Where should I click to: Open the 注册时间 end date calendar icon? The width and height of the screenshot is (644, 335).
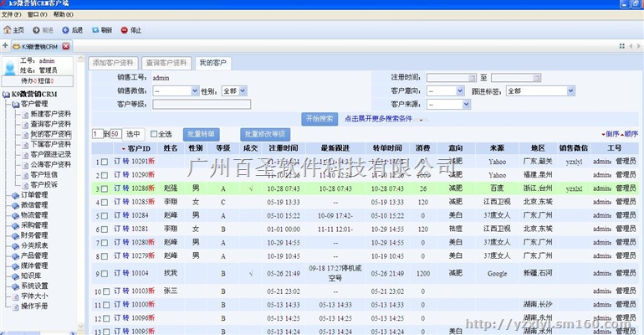(536, 78)
